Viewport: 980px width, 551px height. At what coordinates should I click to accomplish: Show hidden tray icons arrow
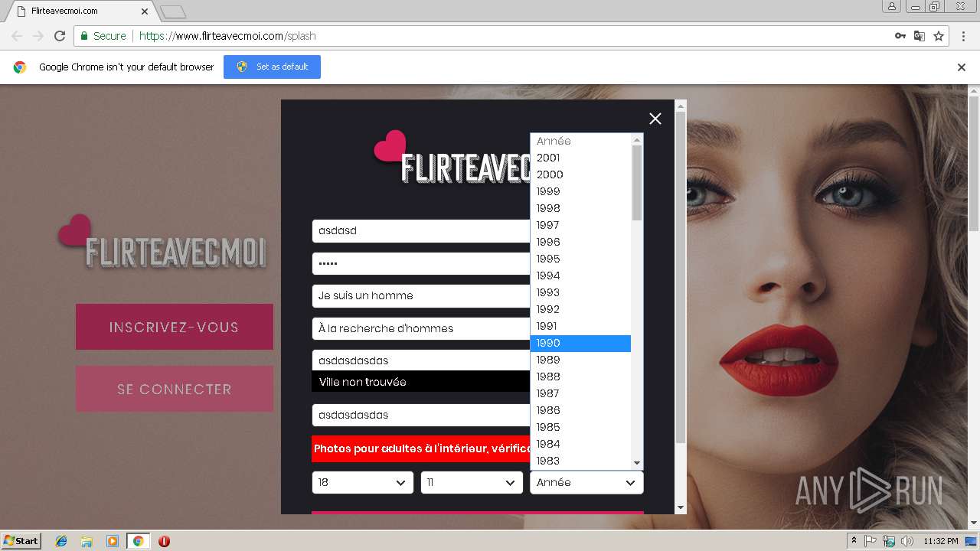pos(854,541)
